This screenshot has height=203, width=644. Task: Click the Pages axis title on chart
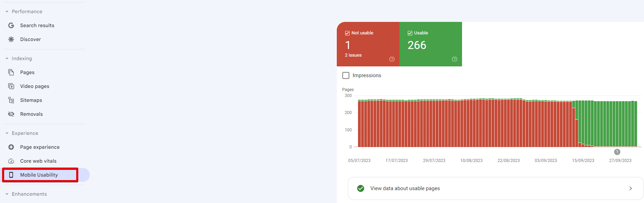pos(348,90)
